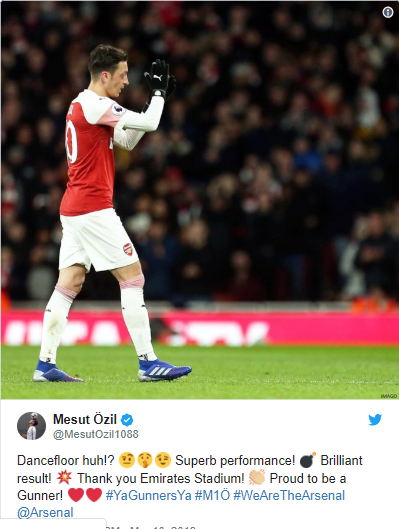The image size is (399, 529).
Task: Click the @MesutOzil1088 handle
Action: tap(95, 434)
